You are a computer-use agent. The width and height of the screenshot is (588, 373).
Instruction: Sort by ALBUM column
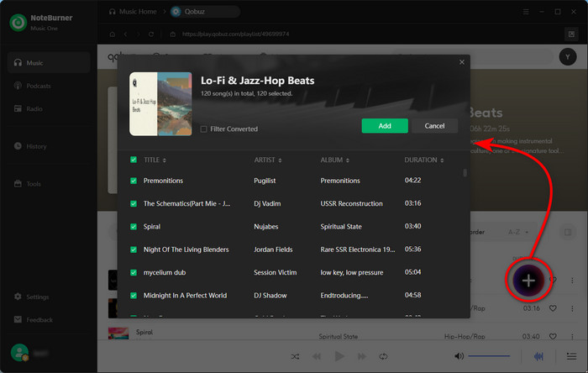[334, 160]
